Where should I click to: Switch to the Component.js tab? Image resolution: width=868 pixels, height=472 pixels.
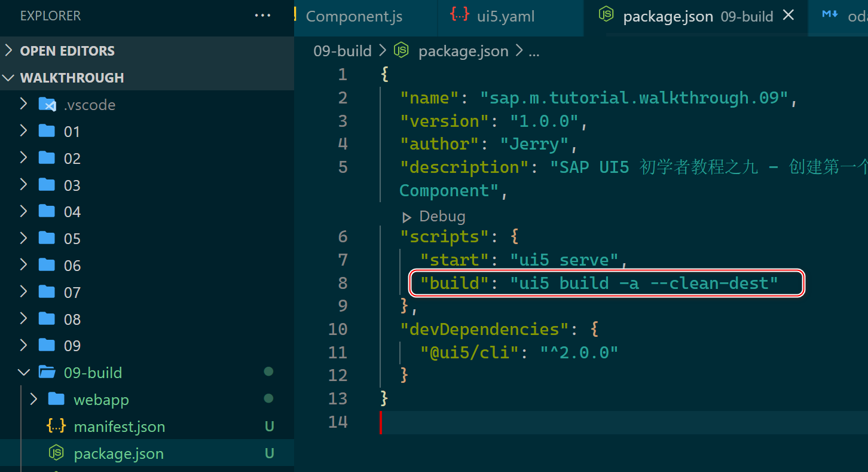click(354, 16)
